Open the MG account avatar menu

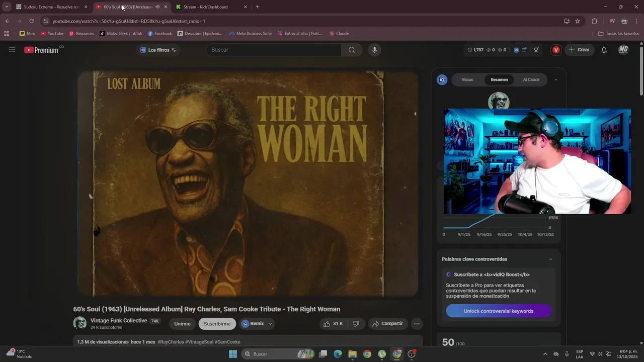[x=623, y=50]
